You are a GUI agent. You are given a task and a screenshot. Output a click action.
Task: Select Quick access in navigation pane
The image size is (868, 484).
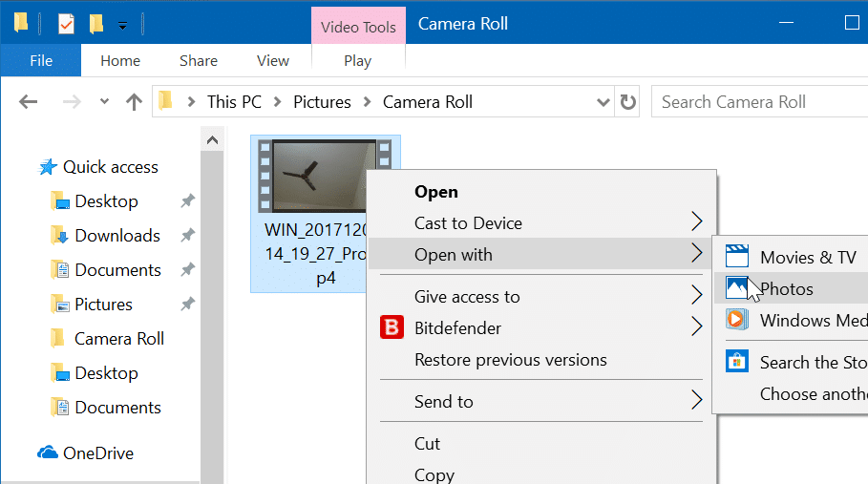click(x=110, y=166)
